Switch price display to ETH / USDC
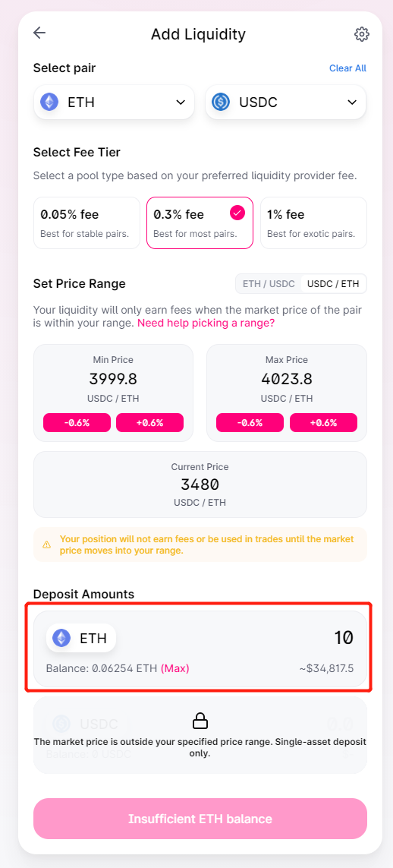This screenshot has width=393, height=868. click(x=269, y=284)
